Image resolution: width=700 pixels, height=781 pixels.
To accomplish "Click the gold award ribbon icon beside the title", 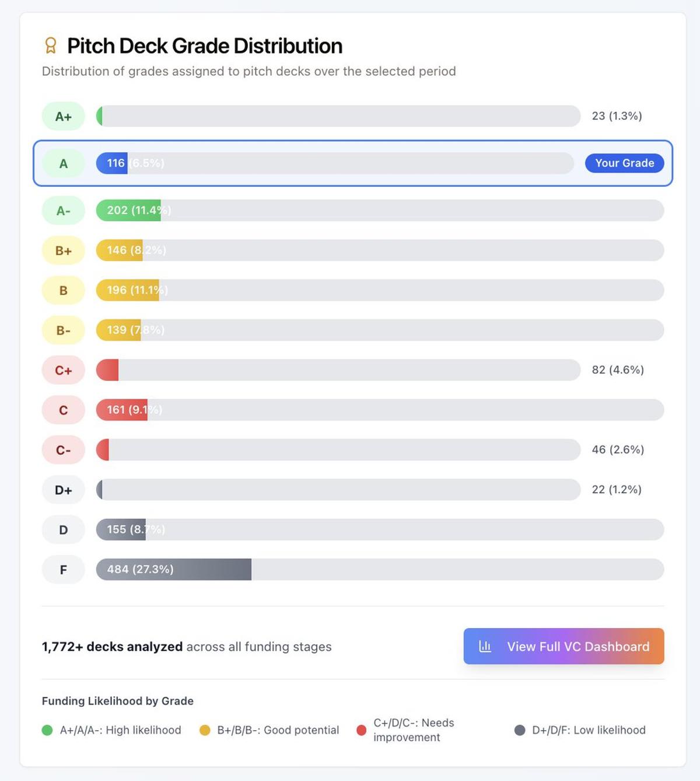I will [51, 45].
